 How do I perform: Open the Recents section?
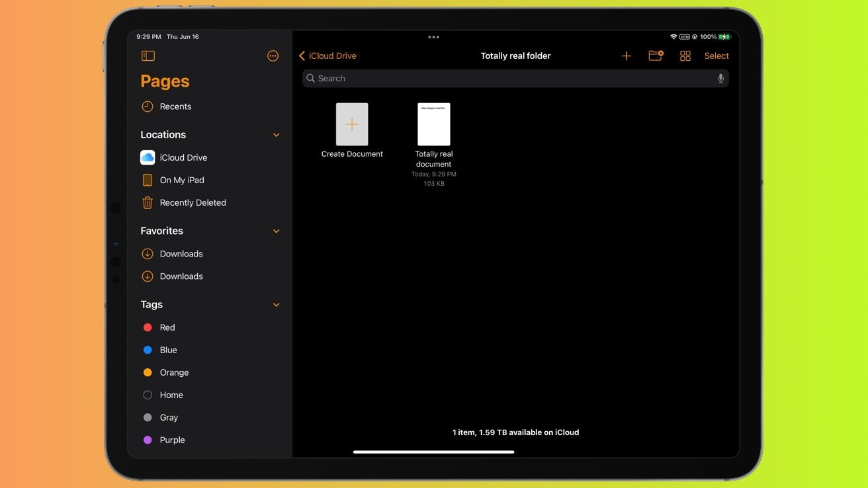click(x=175, y=106)
